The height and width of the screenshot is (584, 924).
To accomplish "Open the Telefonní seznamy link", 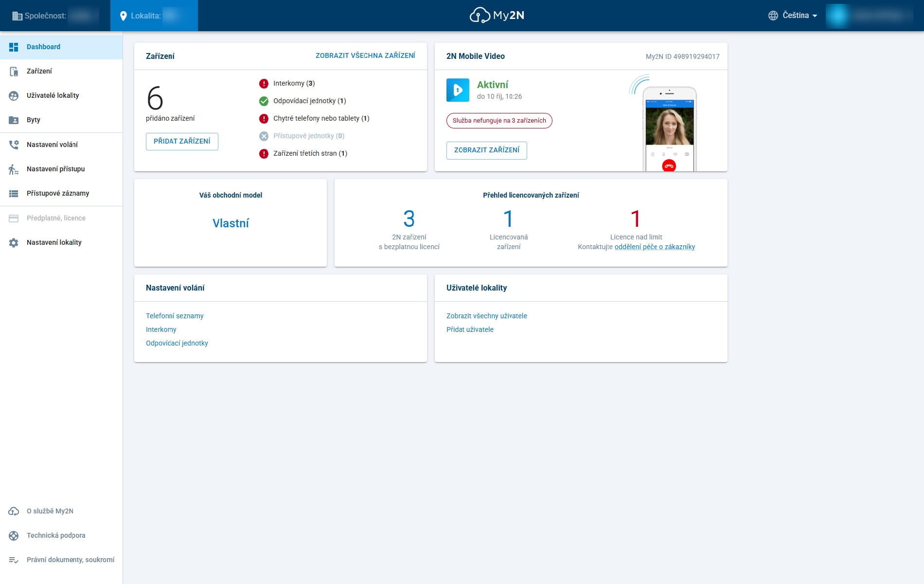I will coord(175,316).
